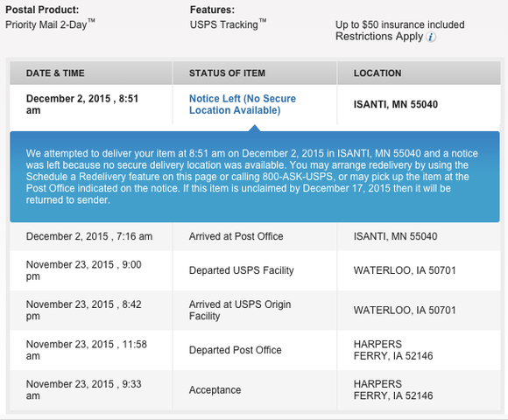Select the Departed USPS Facility status
The image size is (508, 420).
tap(242, 270)
